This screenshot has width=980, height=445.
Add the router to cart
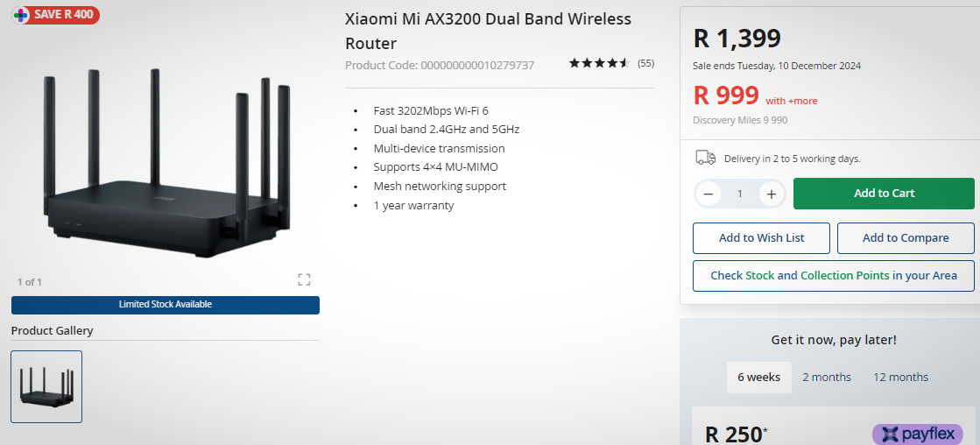pyautogui.click(x=883, y=194)
